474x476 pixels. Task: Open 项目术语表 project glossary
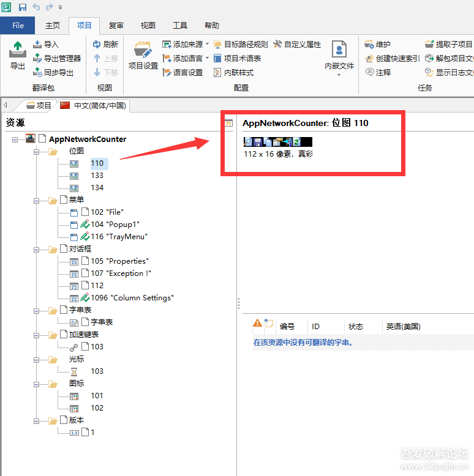(237, 58)
